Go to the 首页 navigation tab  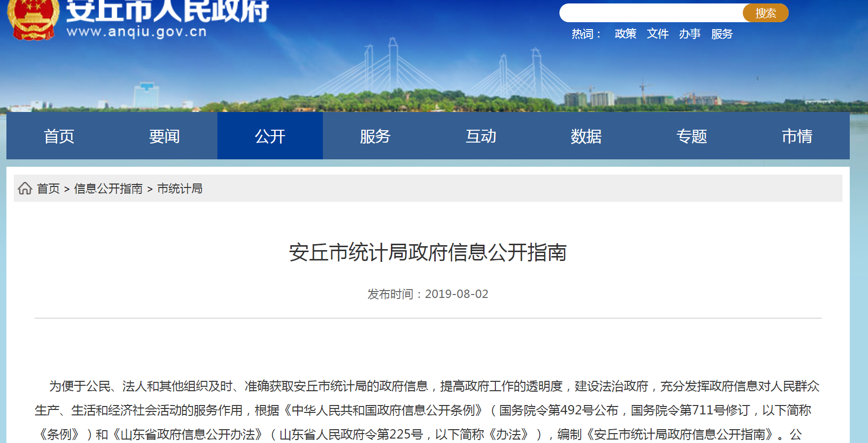pyautogui.click(x=59, y=136)
